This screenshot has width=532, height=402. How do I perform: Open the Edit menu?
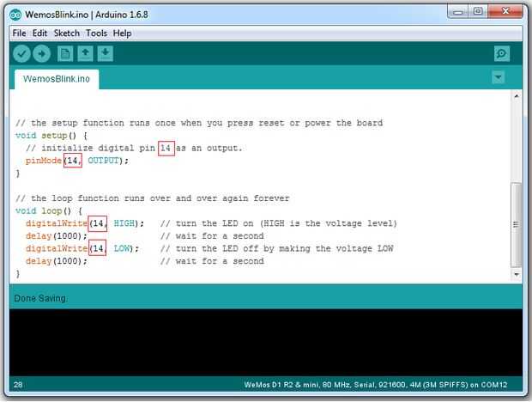click(39, 33)
